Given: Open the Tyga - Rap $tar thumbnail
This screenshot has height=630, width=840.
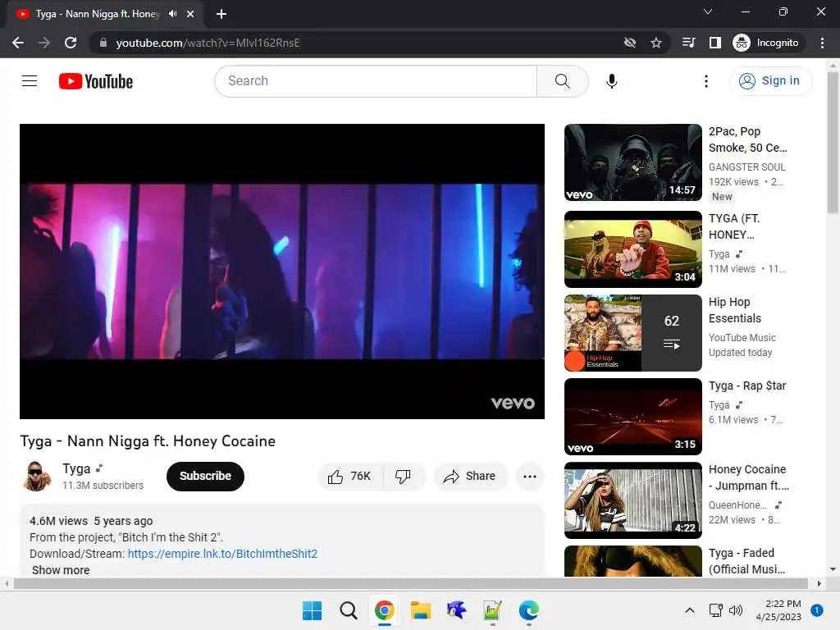Looking at the screenshot, I should pos(632,416).
